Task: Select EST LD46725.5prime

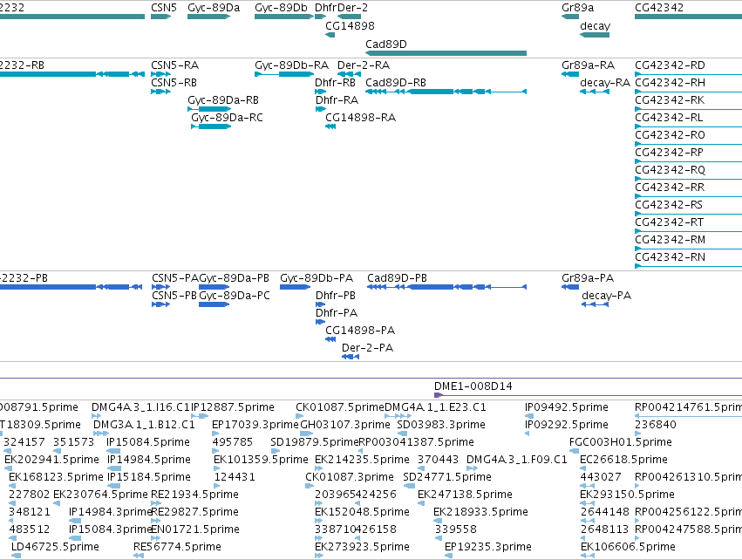Action: tap(55, 547)
